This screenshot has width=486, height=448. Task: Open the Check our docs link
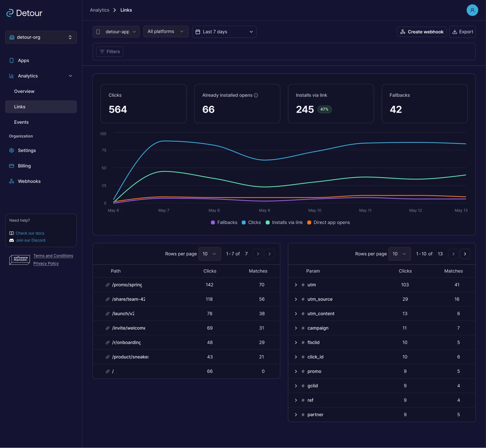[x=30, y=233]
